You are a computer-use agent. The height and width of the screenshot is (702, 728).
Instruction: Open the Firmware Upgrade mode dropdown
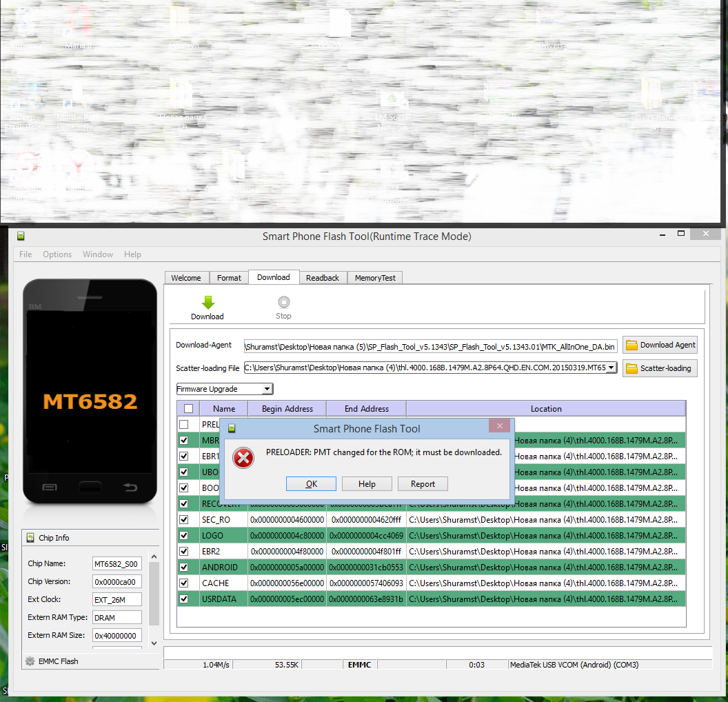[x=267, y=389]
